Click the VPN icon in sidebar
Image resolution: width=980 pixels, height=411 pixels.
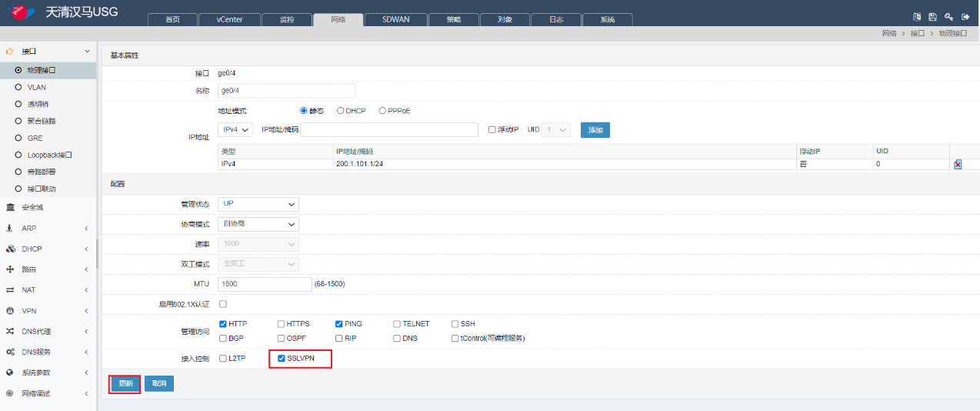(x=10, y=311)
